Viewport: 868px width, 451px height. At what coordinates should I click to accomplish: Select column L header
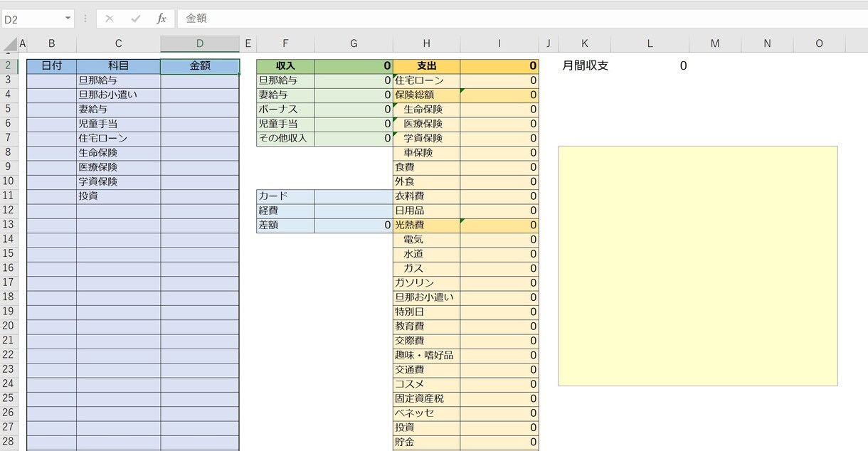tap(650, 44)
